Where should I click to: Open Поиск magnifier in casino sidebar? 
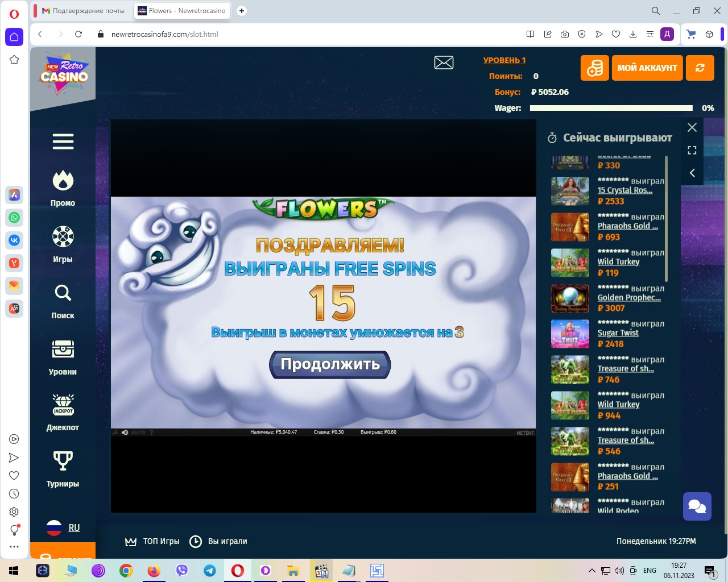(x=63, y=293)
